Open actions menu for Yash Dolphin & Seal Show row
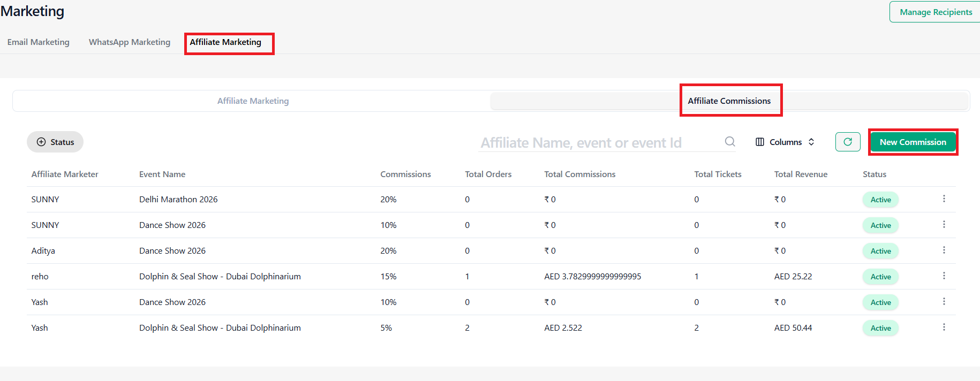This screenshot has width=980, height=381. pyautogui.click(x=944, y=327)
